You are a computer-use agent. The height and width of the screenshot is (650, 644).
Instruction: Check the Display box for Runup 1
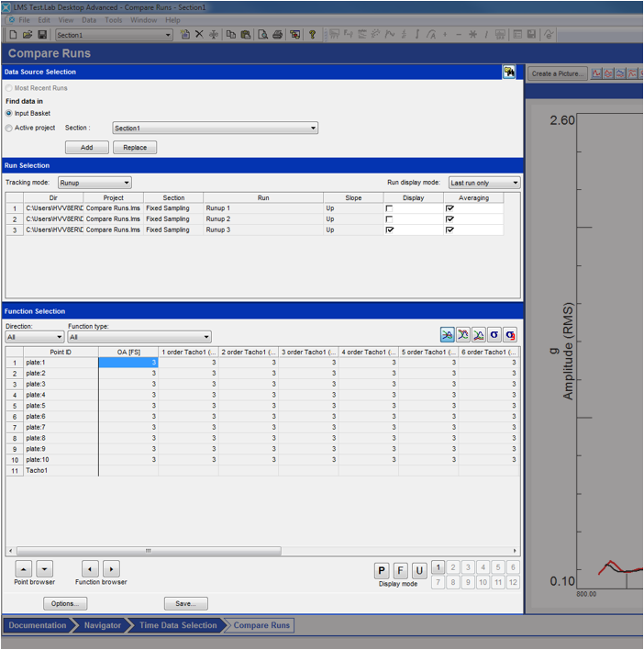pos(389,208)
